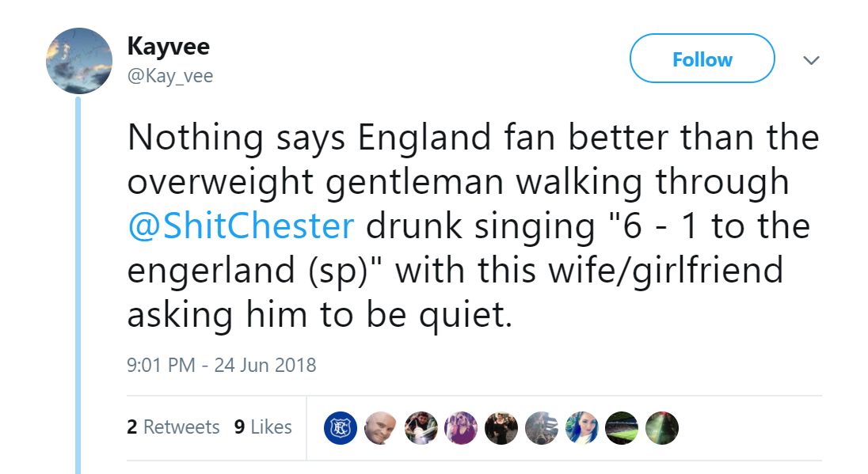Open the tweet via its timestamp
The image size is (868, 474).
click(x=223, y=366)
